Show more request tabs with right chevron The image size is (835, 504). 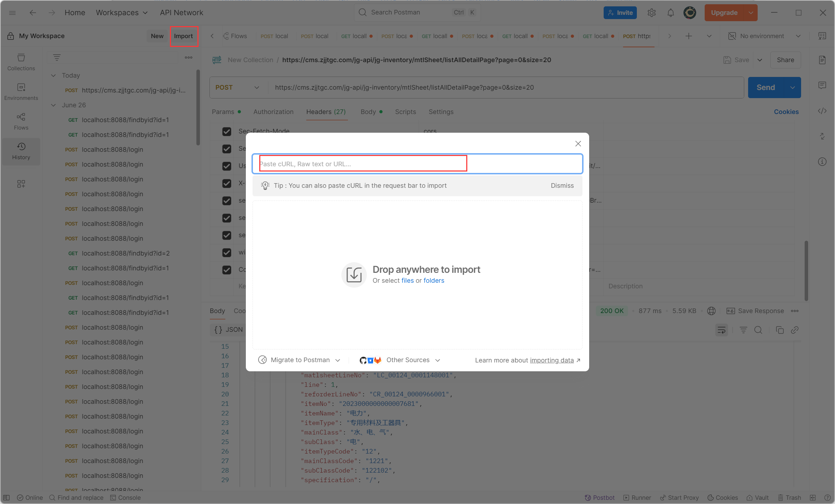pyautogui.click(x=670, y=36)
